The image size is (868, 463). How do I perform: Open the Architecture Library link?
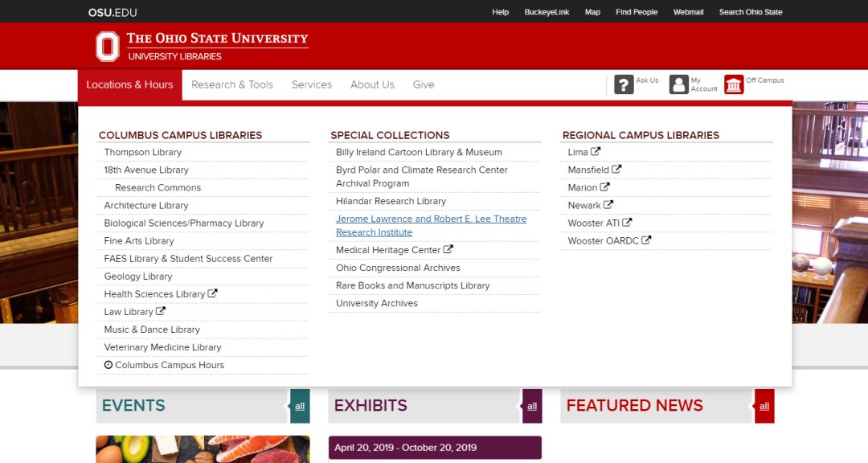(x=146, y=205)
